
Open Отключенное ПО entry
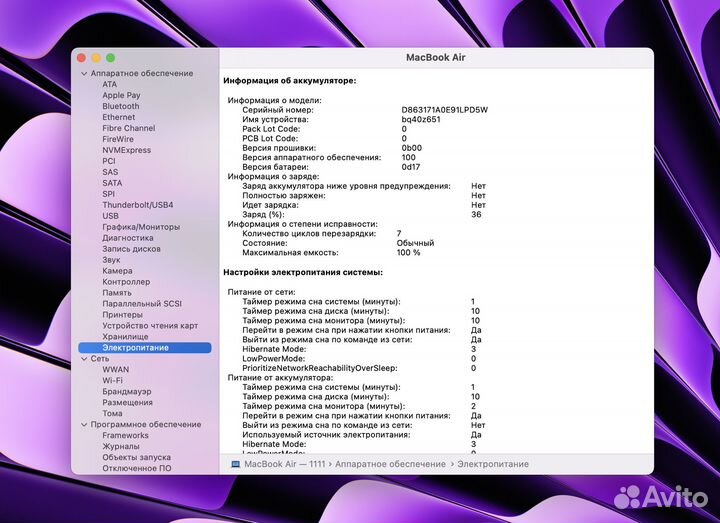tap(137, 468)
